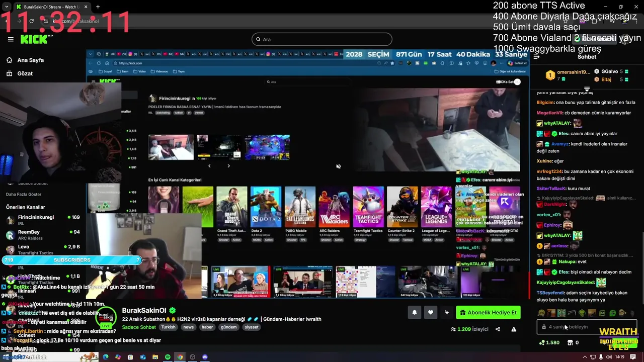Click Abonelik Hediye Et button
Image resolution: width=644 pixels, height=362 pixels.
(x=488, y=313)
